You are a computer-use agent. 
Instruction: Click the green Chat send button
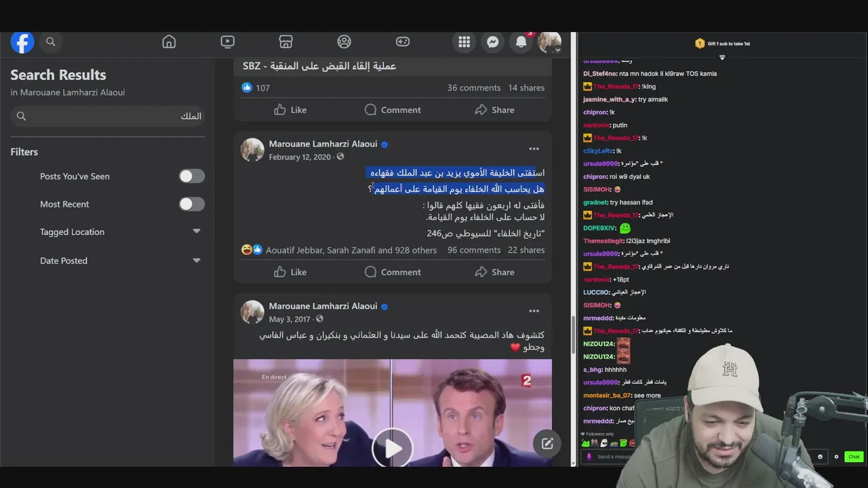tap(854, 457)
